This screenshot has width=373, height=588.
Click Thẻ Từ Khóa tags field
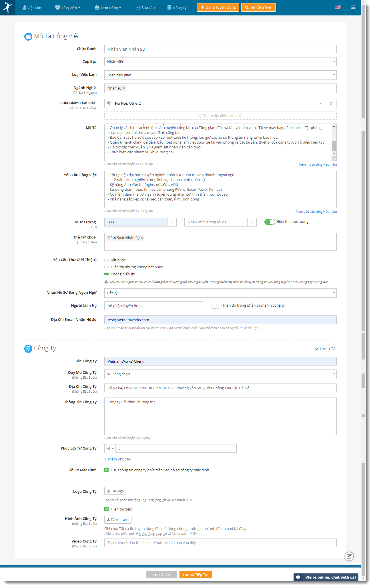click(220, 242)
